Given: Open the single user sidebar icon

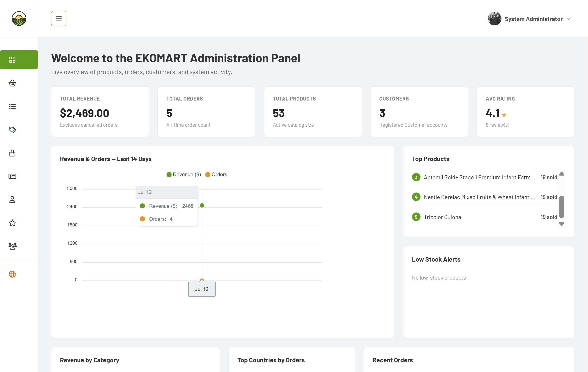Looking at the screenshot, I should (12, 199).
